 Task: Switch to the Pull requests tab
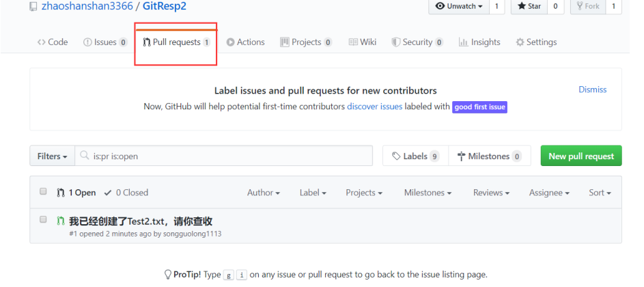click(176, 42)
